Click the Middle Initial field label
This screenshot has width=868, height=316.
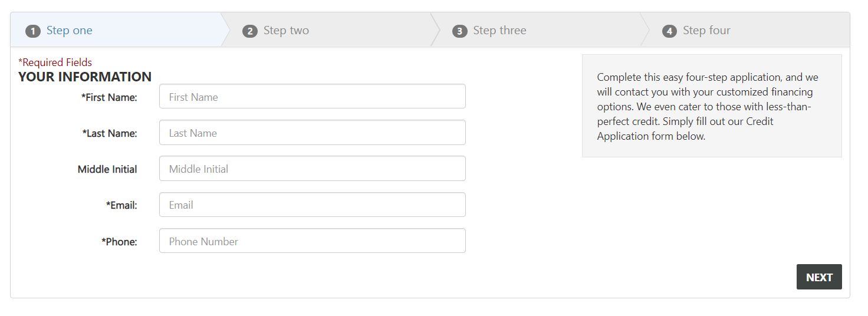pyautogui.click(x=107, y=169)
